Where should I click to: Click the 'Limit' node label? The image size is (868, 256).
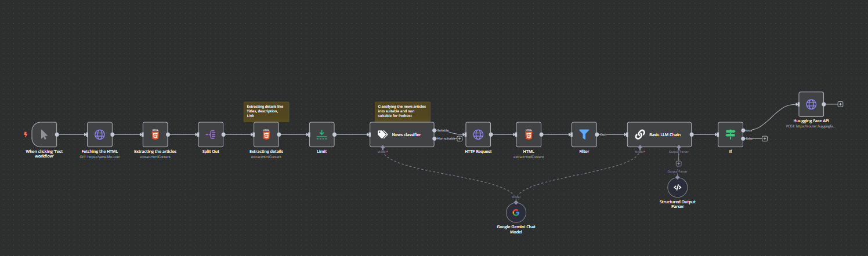pyautogui.click(x=321, y=152)
